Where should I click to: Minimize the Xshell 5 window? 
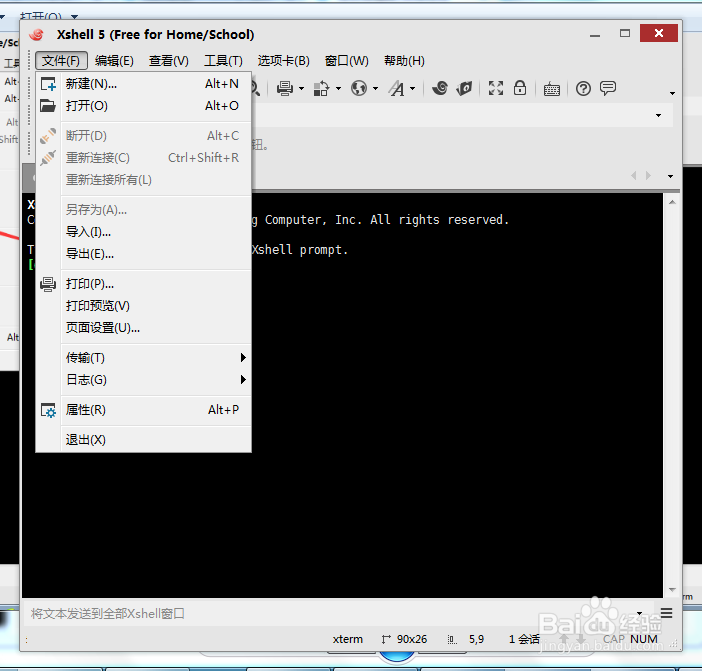tap(595, 34)
